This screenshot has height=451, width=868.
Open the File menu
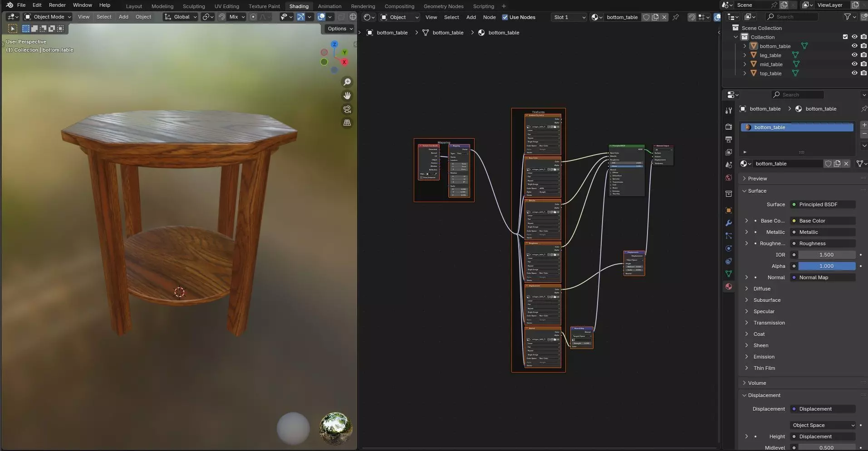click(21, 5)
